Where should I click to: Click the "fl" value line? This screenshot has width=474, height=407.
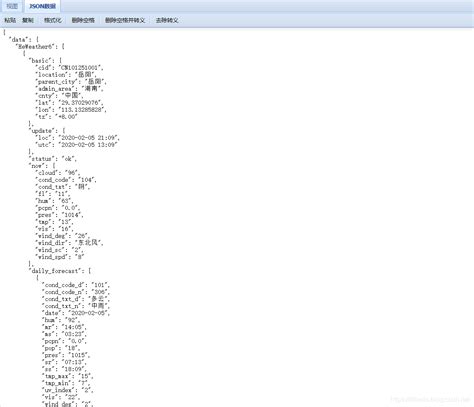52,194
